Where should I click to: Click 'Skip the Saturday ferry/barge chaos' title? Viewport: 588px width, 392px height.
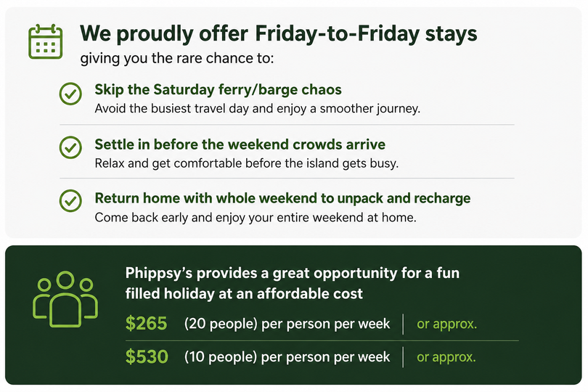pyautogui.click(x=218, y=90)
